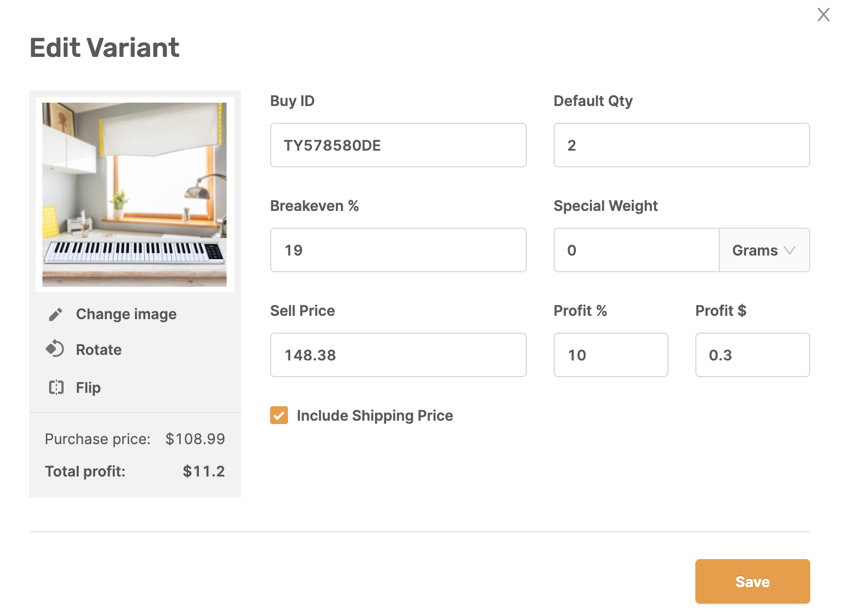Click the keyboard product image thumbnail
This screenshot has height=616, width=846.
(134, 195)
